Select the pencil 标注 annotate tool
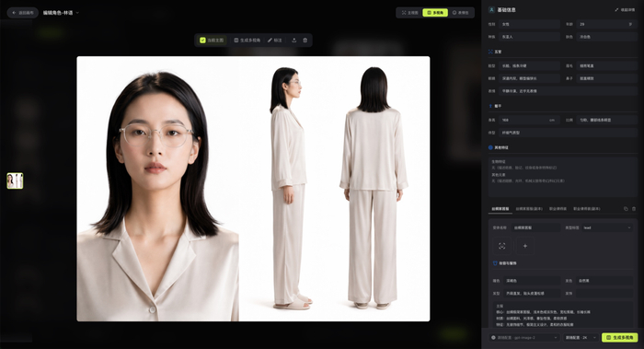The height and width of the screenshot is (349, 644). [275, 41]
